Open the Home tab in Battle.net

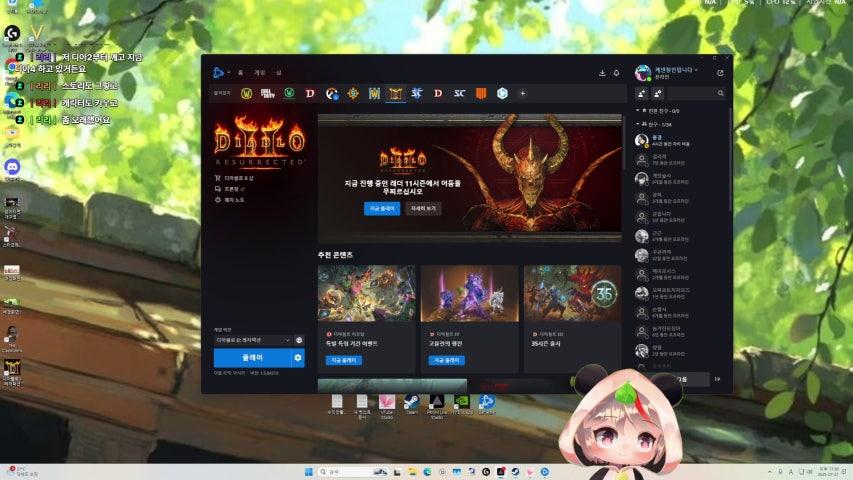click(x=240, y=72)
